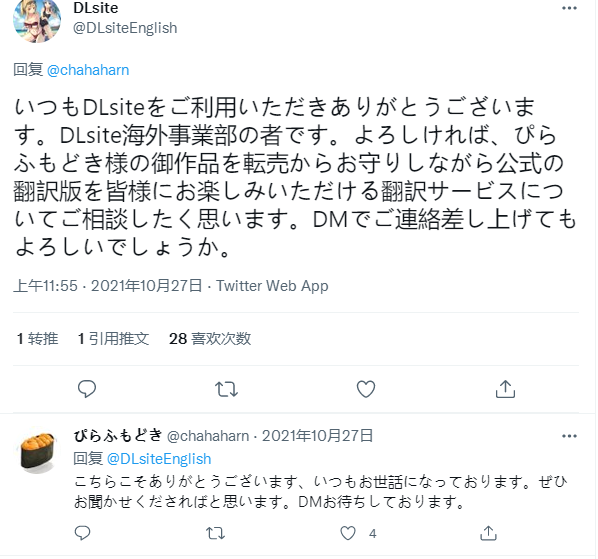Reply to ぴらふもどき's tweet via the speech bubble icon
The image size is (598, 559).
click(82, 533)
